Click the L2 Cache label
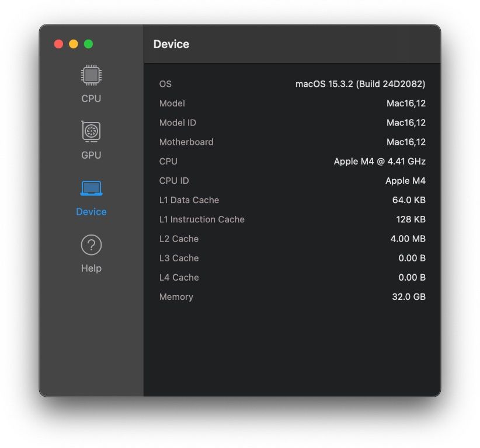 click(179, 239)
